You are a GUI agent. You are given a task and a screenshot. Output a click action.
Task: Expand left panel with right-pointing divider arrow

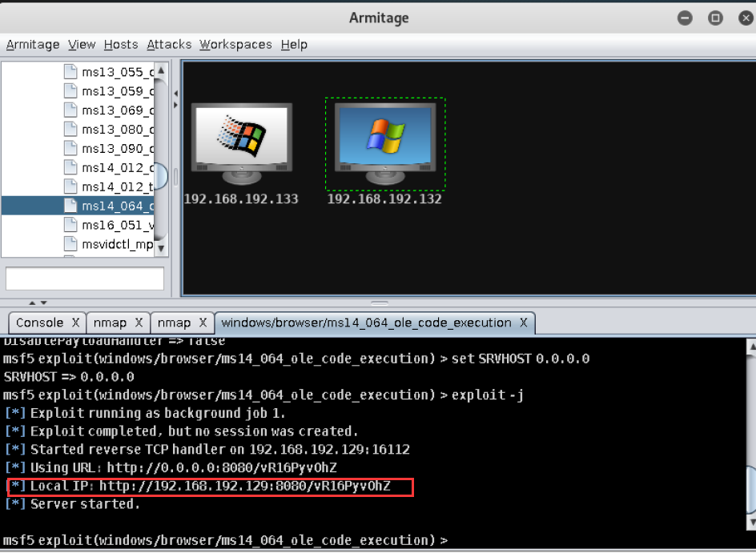tap(175, 105)
